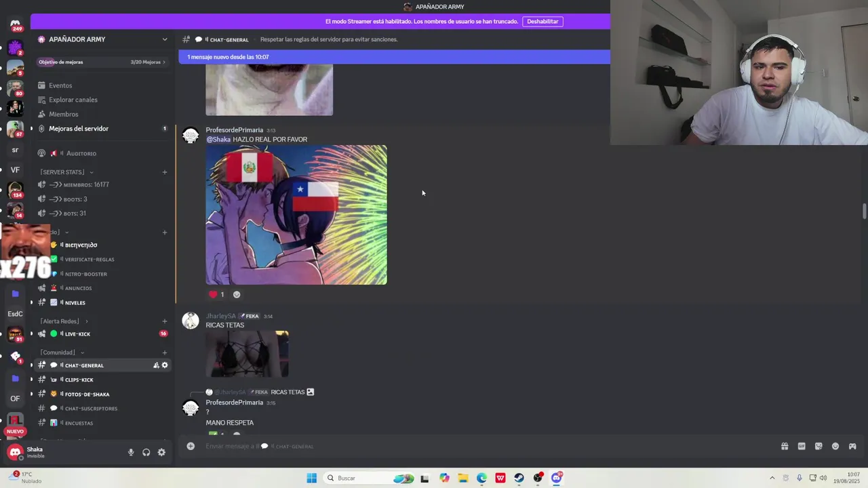Toggle the heart reaction with count 1
Screen dimensions: 868x488
(216, 294)
